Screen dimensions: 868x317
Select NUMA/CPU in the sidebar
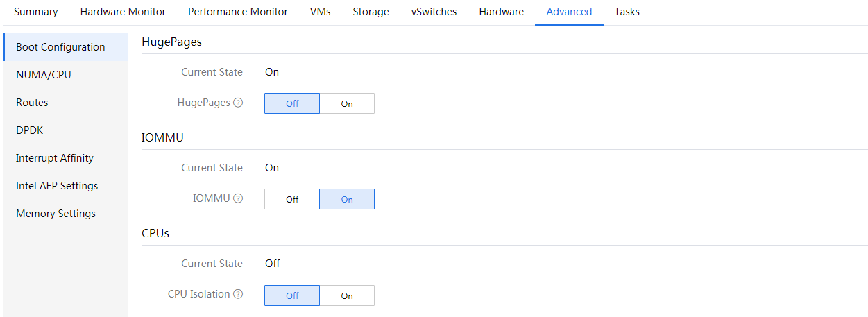[x=44, y=75]
